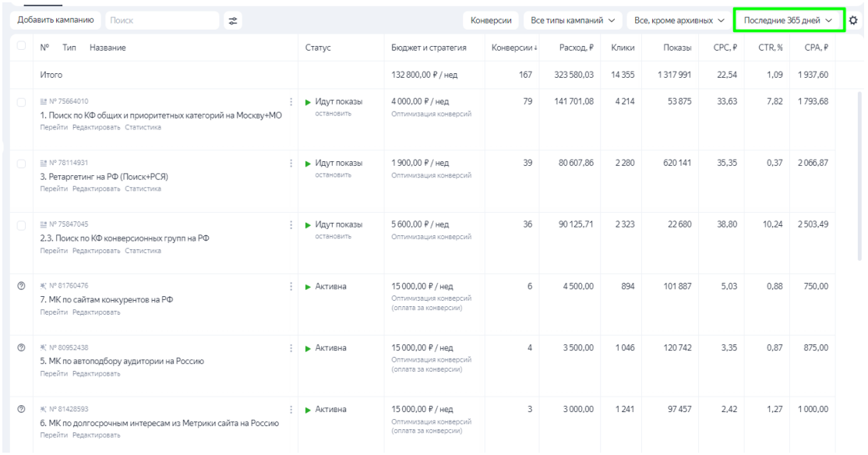Click green play status icon for Ретаргетинг на РФ
The image size is (868, 455).
coord(308,164)
